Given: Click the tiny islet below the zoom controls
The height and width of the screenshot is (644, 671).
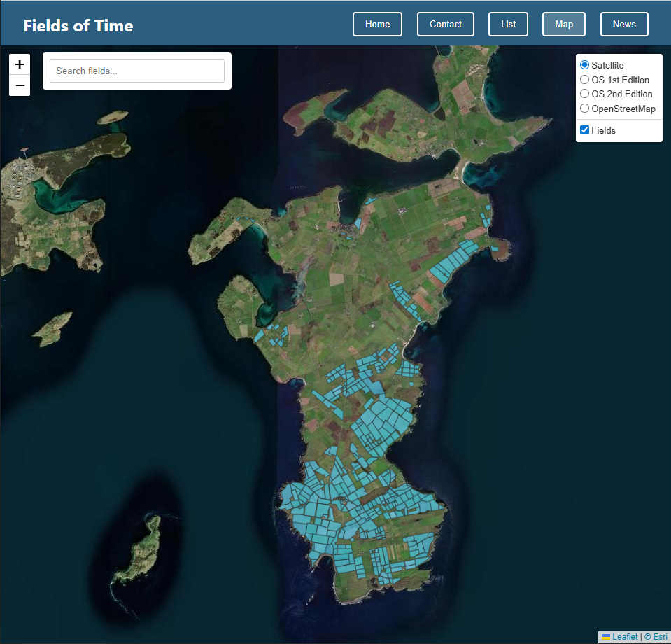Looking at the screenshot, I should point(113,118).
